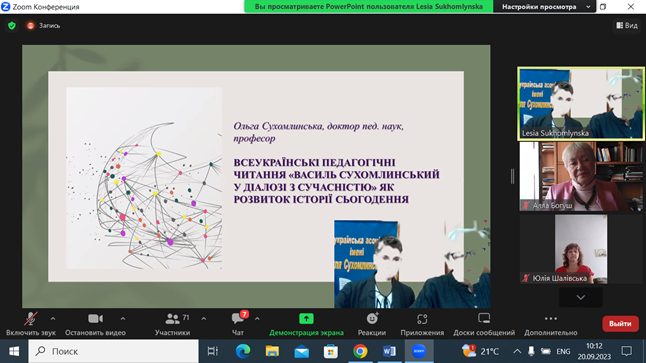The width and height of the screenshot is (646, 363).
Task: Open More options (Дополнительно) ellipsis
Action: [550, 324]
